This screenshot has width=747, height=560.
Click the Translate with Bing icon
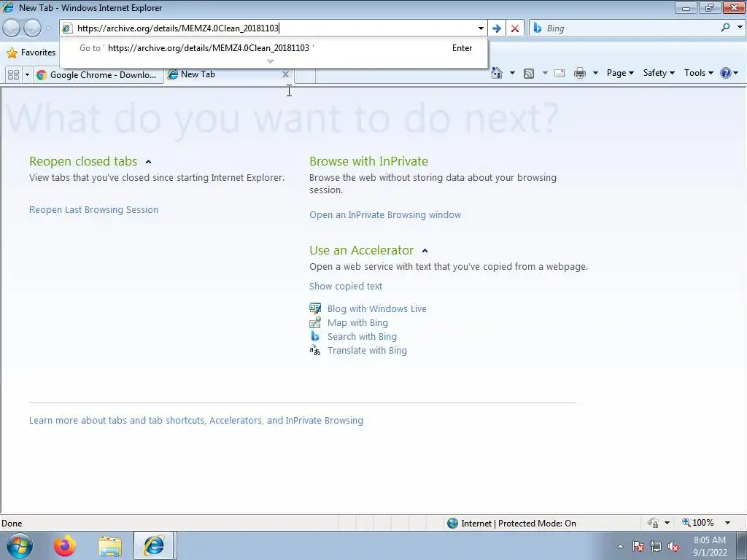tap(315, 351)
